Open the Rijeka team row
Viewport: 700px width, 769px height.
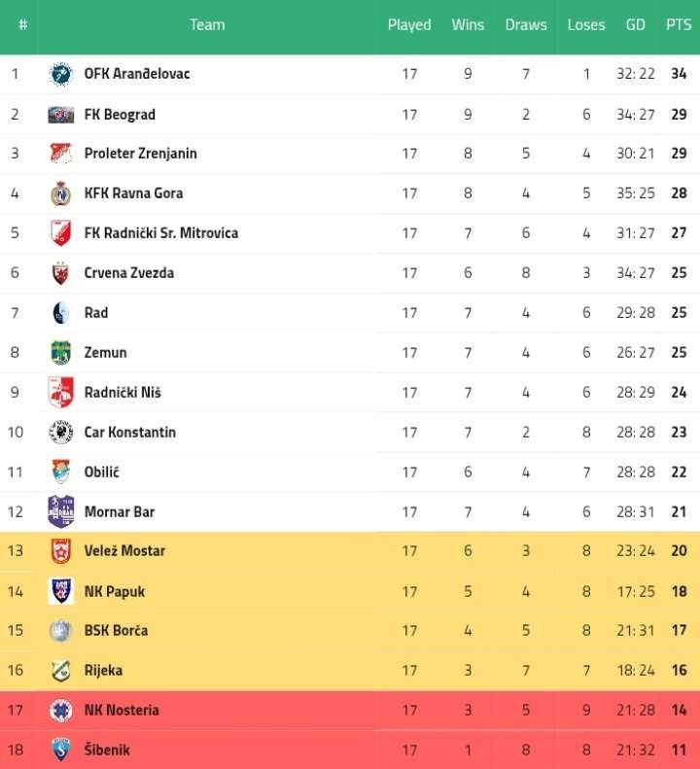pyautogui.click(x=350, y=671)
